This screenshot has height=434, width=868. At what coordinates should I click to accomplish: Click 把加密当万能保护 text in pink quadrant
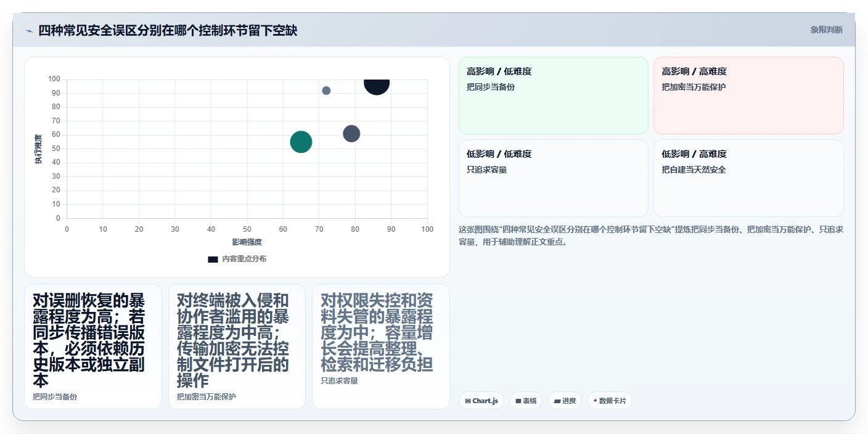694,87
